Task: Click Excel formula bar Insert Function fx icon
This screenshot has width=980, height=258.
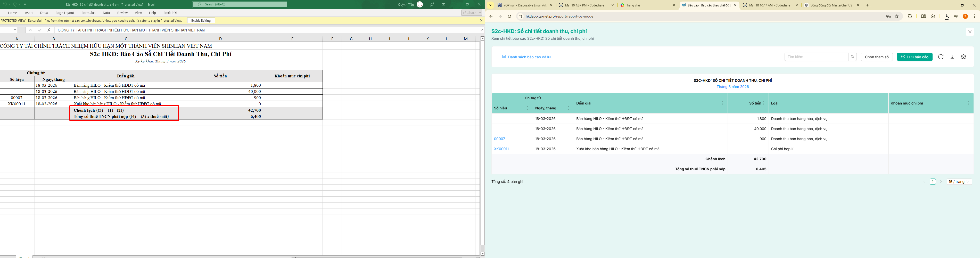Action: [x=49, y=30]
